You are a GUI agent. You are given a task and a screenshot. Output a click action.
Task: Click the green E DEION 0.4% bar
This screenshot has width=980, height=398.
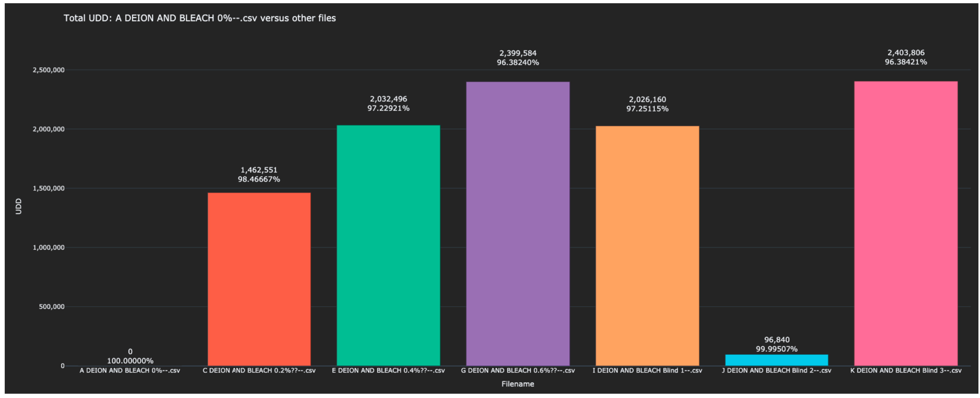click(x=389, y=245)
